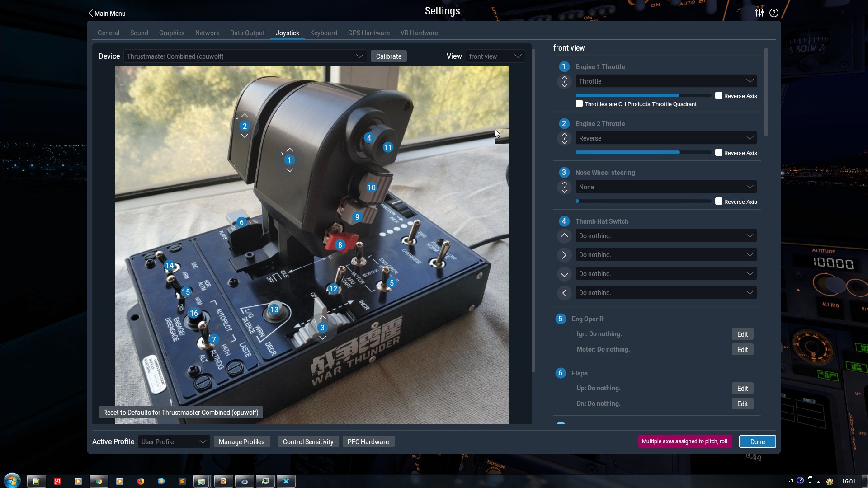Select marker 10 on the throttle grip
868x488 pixels.
click(x=372, y=188)
